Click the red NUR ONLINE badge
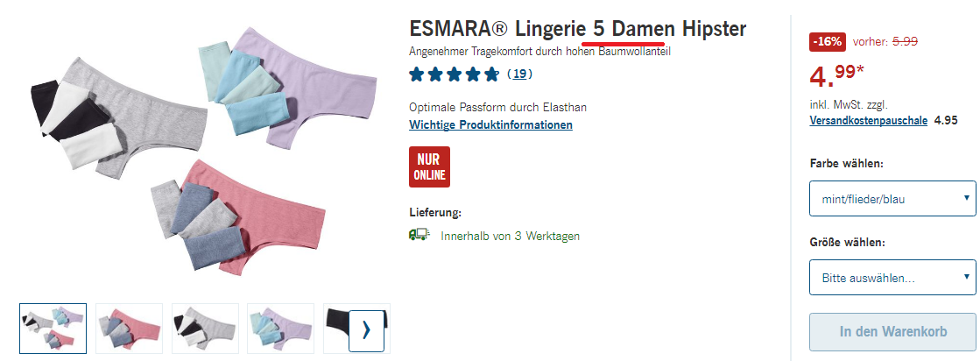 coord(429,167)
